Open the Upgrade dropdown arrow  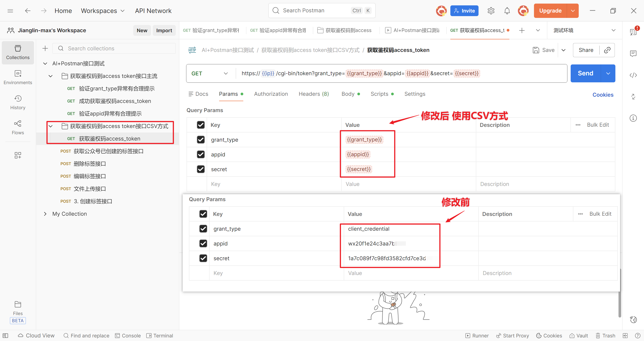coord(573,11)
